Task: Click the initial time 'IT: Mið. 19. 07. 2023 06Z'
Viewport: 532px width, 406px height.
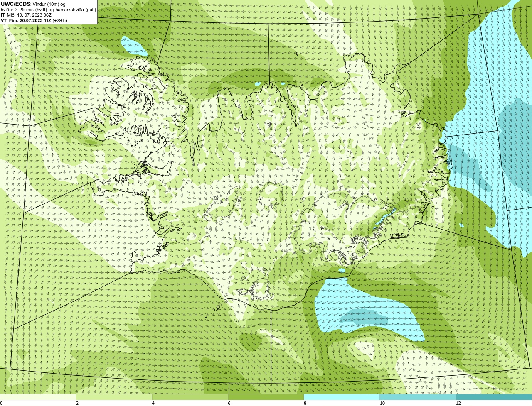Action: tap(26, 15)
